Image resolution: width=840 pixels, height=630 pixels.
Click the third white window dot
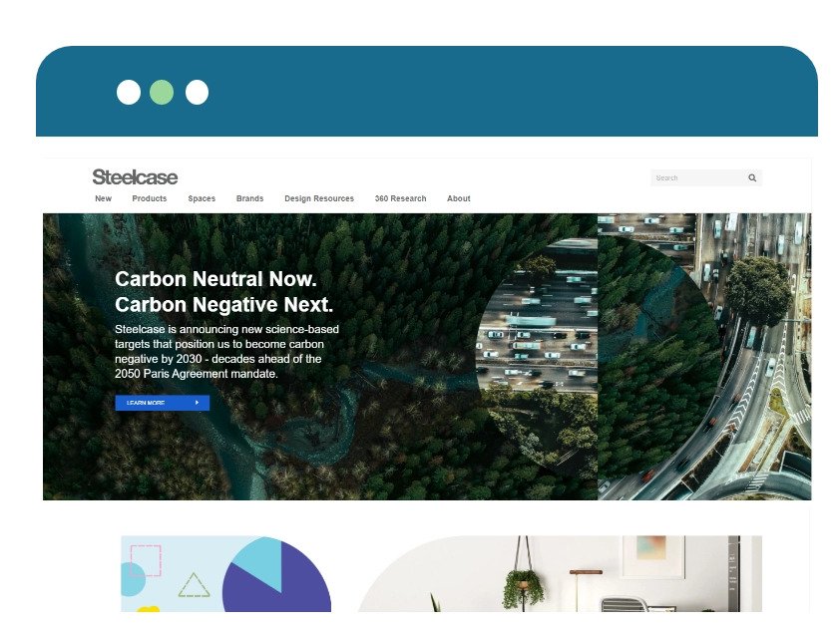(x=197, y=92)
